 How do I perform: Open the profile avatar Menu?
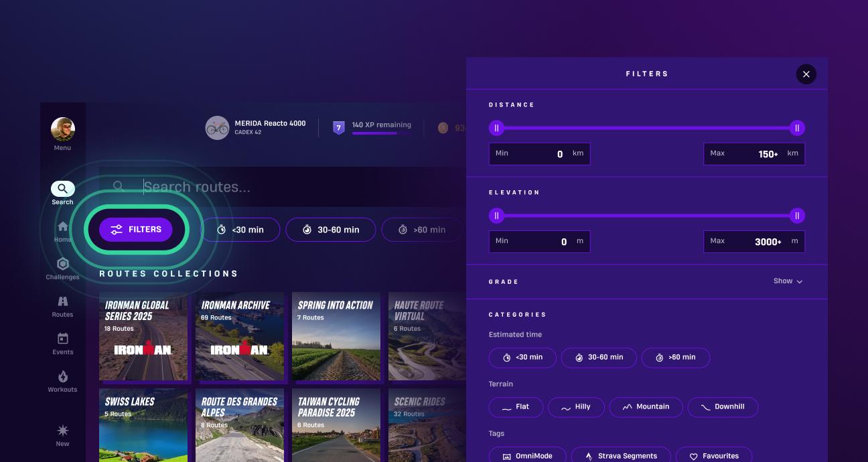tap(62, 130)
